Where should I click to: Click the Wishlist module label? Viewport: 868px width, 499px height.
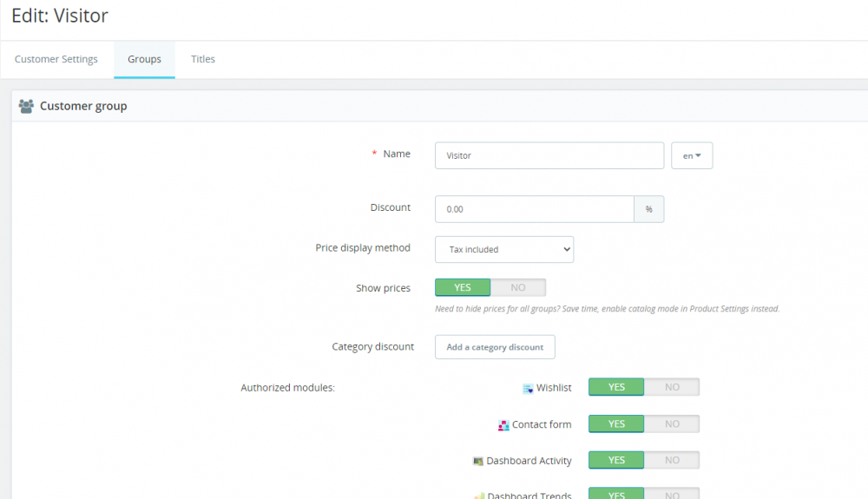coord(554,388)
